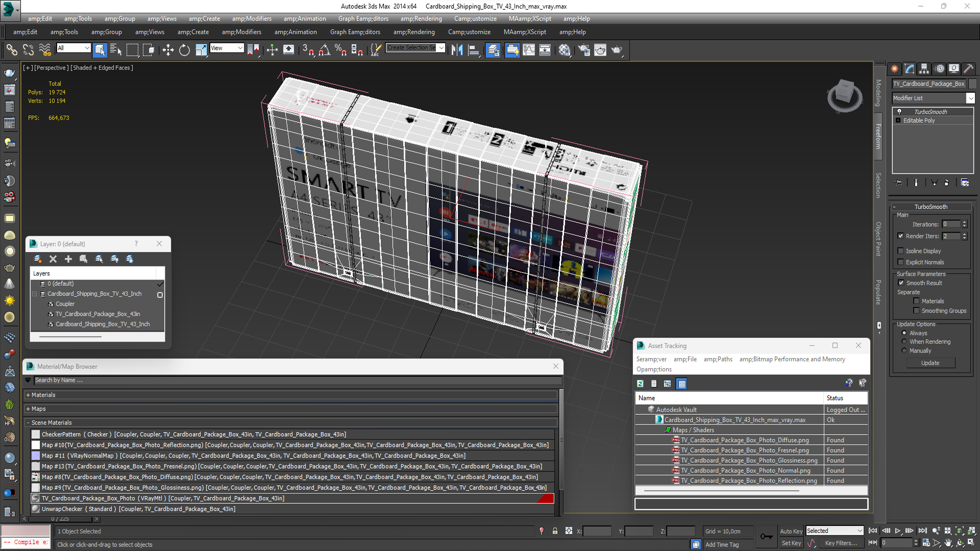Open Create Selection Set dropdown
Viewport: 980px width, 551px height.
pyautogui.click(x=415, y=48)
